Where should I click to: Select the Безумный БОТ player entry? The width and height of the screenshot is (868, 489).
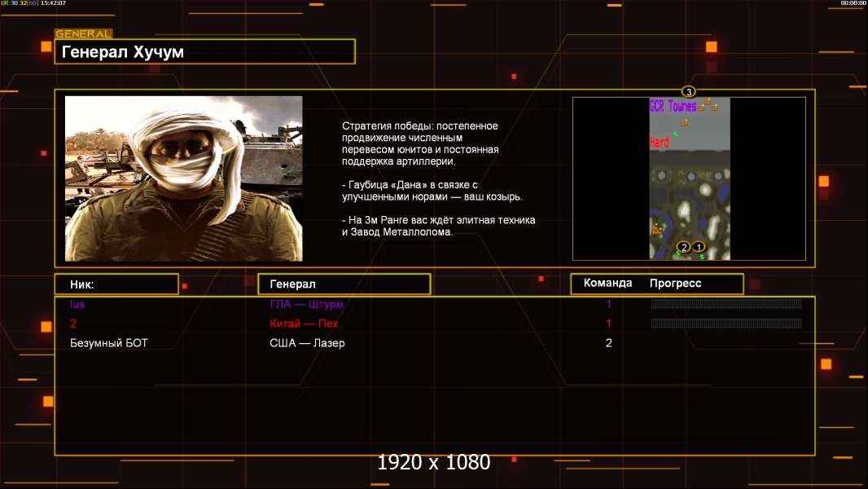[x=109, y=343]
